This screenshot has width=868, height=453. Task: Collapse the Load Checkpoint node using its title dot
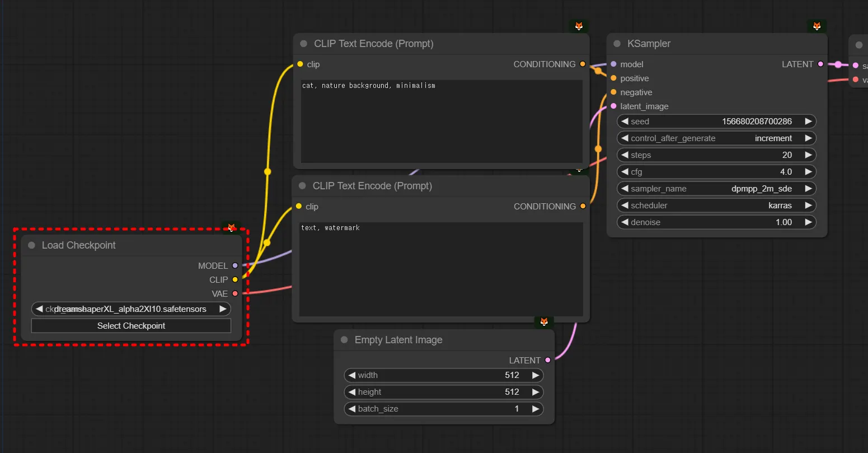click(31, 245)
